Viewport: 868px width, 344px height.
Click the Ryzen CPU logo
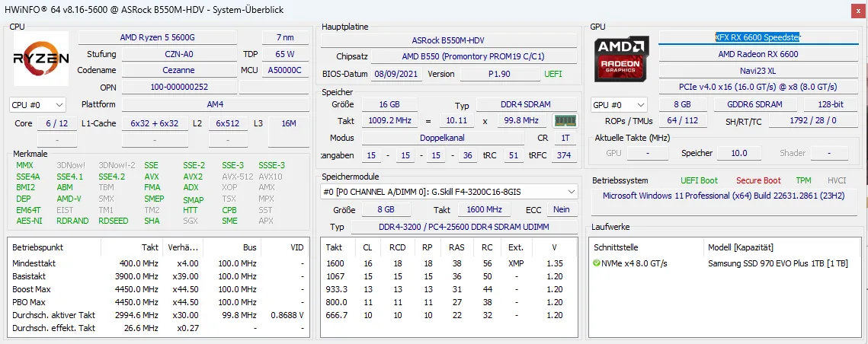point(41,58)
